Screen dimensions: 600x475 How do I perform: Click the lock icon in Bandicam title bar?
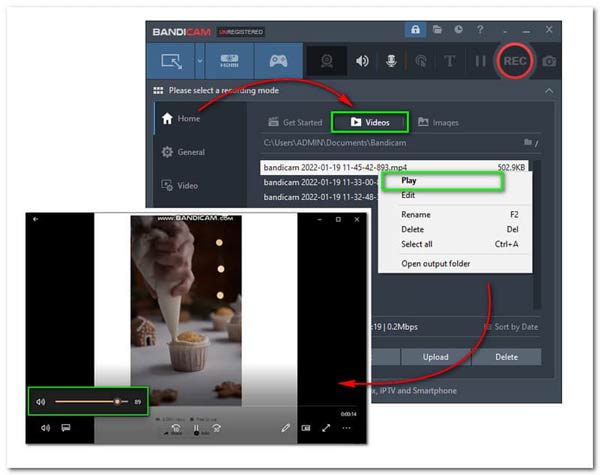(x=415, y=29)
